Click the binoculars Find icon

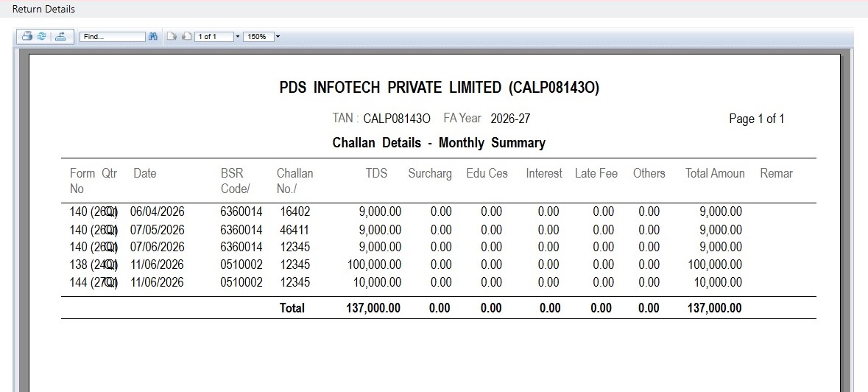(x=154, y=37)
